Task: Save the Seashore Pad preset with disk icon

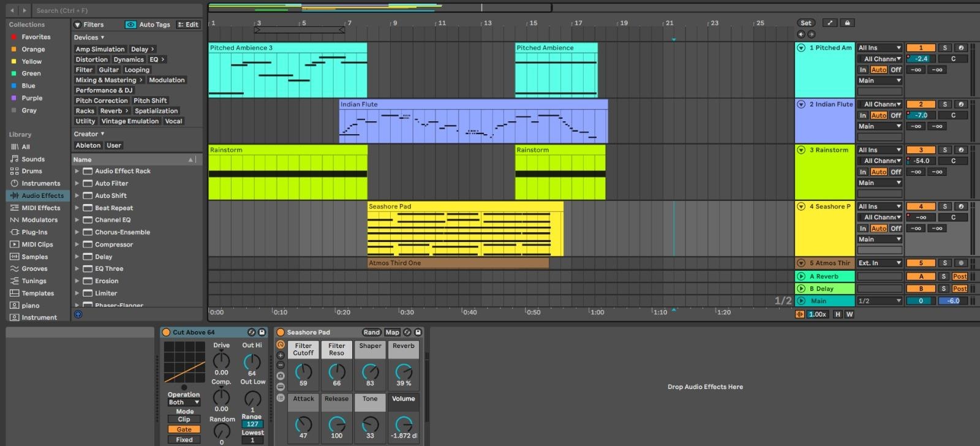Action: [418, 332]
